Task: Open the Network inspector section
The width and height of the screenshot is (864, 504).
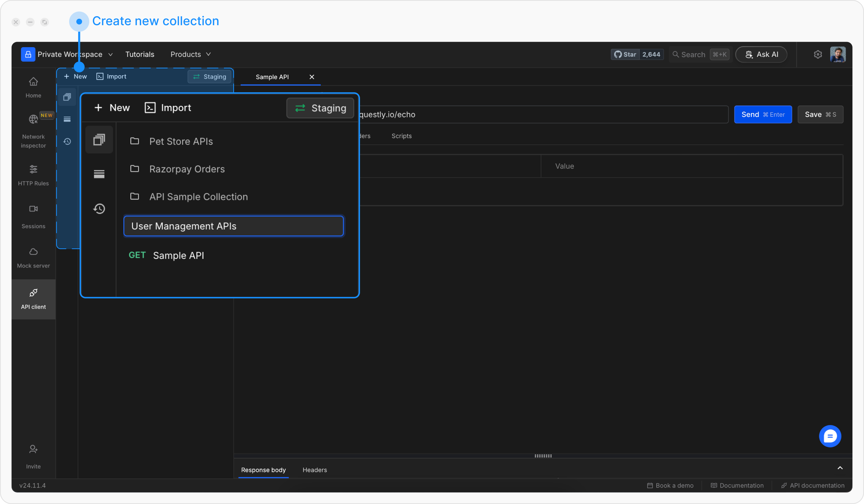Action: coord(33,130)
